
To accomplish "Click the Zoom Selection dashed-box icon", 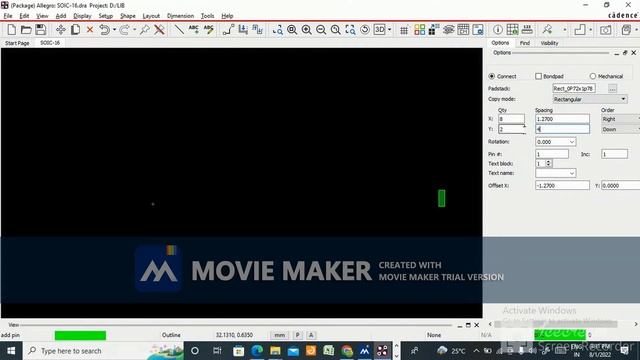I will click(x=350, y=30).
